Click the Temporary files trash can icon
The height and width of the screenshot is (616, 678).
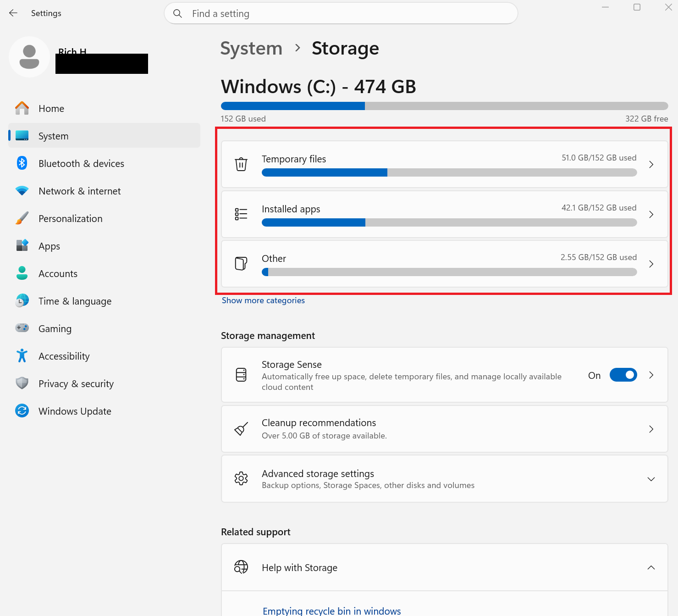pyautogui.click(x=241, y=164)
